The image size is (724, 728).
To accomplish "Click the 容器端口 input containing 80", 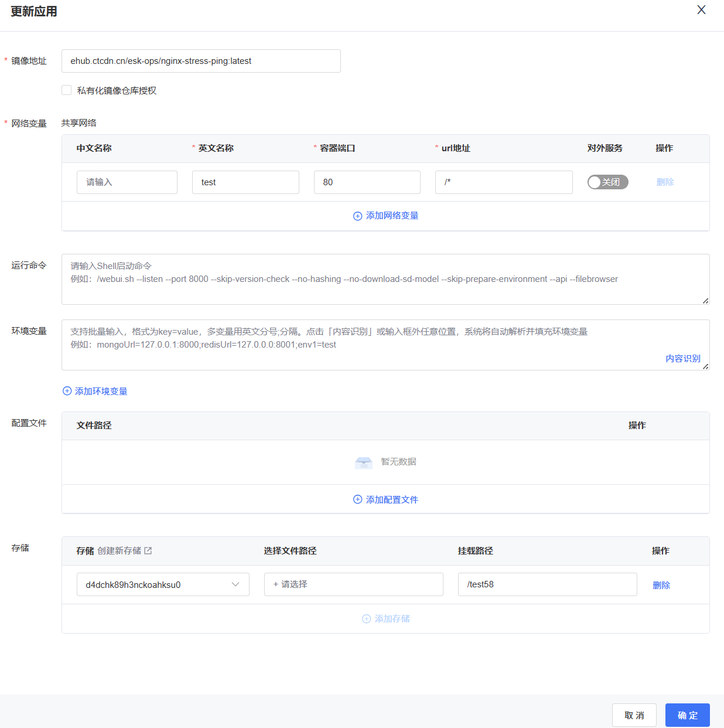I will 367,182.
